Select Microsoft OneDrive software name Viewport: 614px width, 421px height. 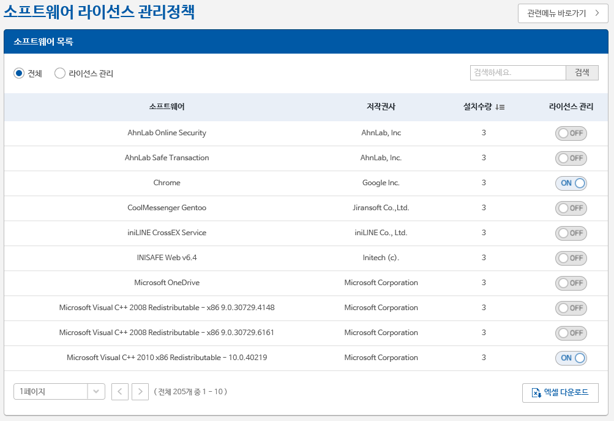(x=167, y=282)
